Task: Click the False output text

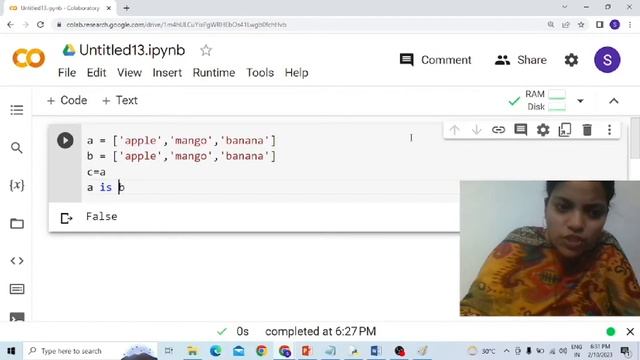Action: pos(102,216)
